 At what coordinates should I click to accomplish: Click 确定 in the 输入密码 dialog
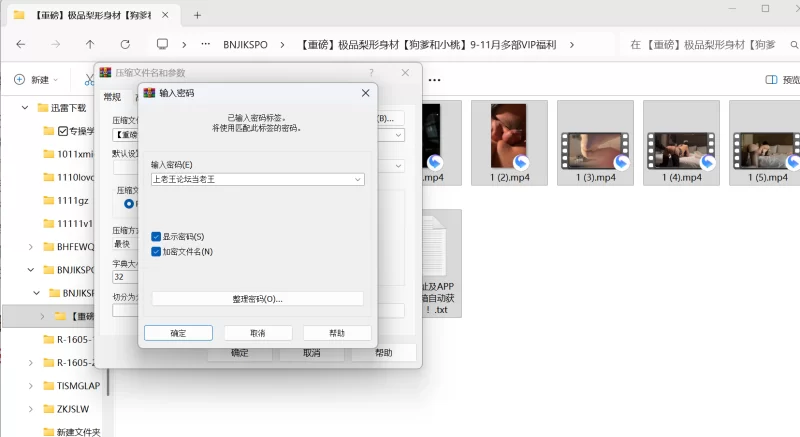178,333
